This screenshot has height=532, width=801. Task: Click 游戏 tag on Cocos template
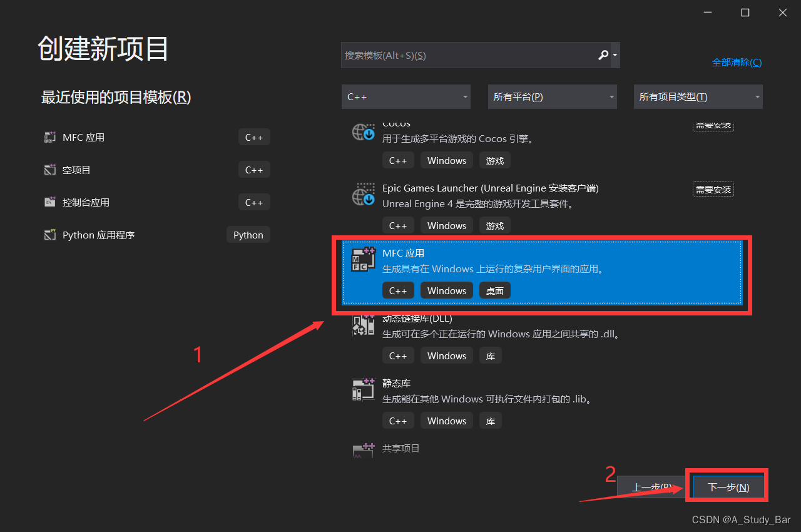[495, 160]
